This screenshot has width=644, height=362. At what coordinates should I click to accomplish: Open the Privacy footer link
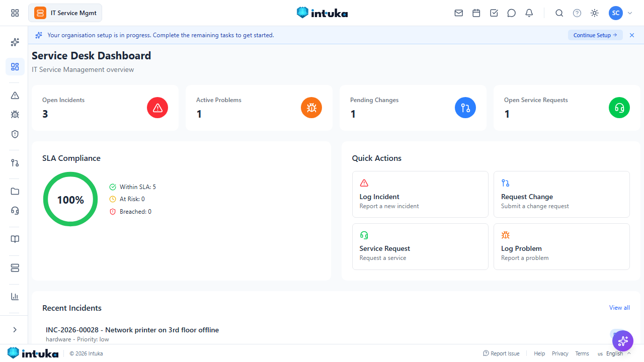tap(560, 353)
